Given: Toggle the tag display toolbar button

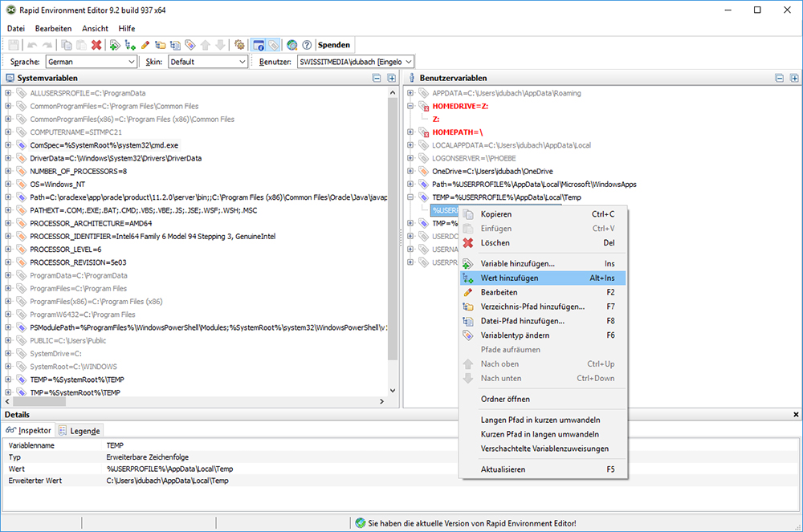Looking at the screenshot, I should (274, 45).
